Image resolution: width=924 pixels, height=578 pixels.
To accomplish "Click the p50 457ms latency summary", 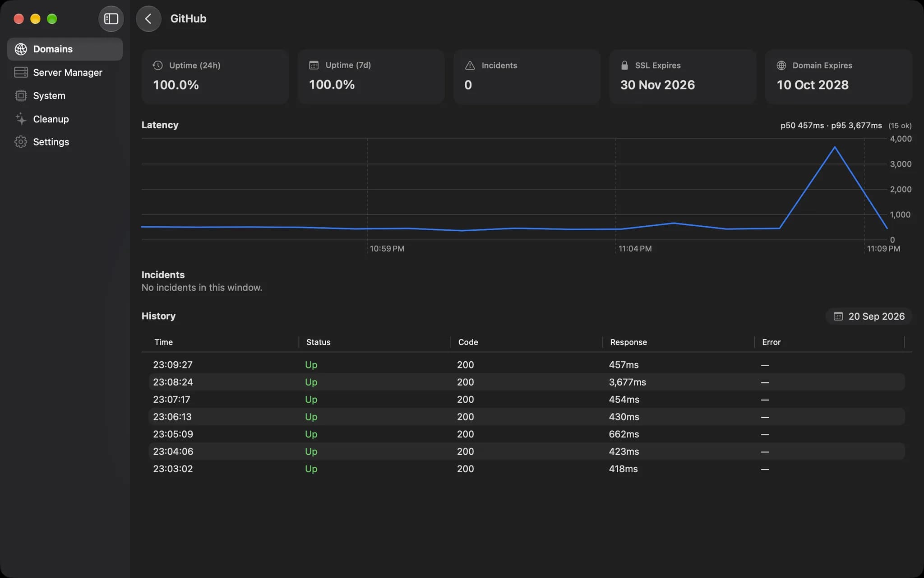I will pyautogui.click(x=802, y=126).
